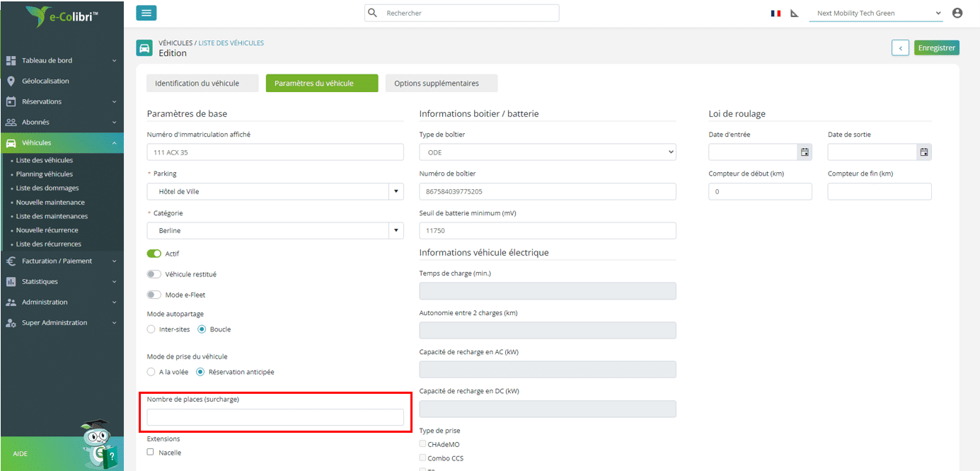This screenshot has height=471, width=980.
Task: Click the Enregistrer button
Action: (x=936, y=48)
